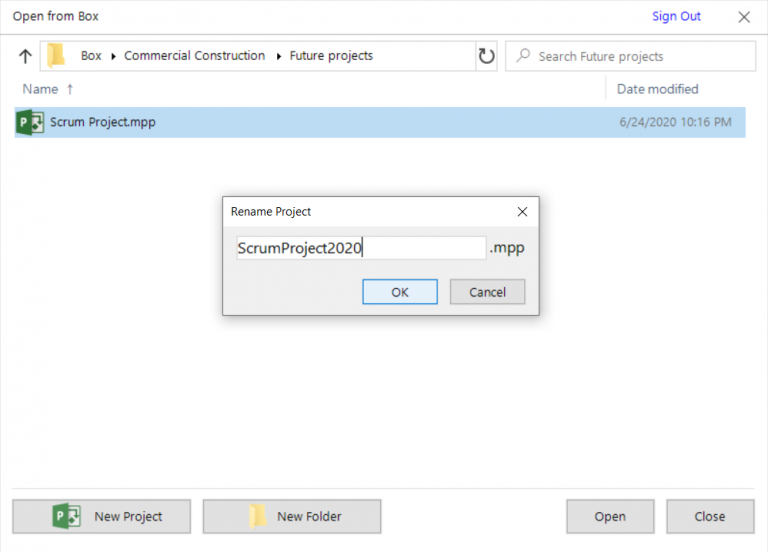The height and width of the screenshot is (552, 768).
Task: Create a New Project
Action: tap(101, 516)
